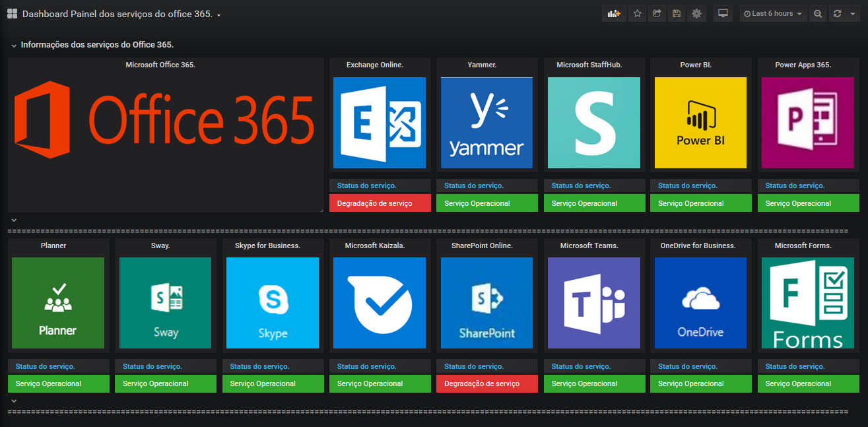The image size is (868, 427).
Task: Click StaffHub Serviço Operacional status bar
Action: [595, 203]
